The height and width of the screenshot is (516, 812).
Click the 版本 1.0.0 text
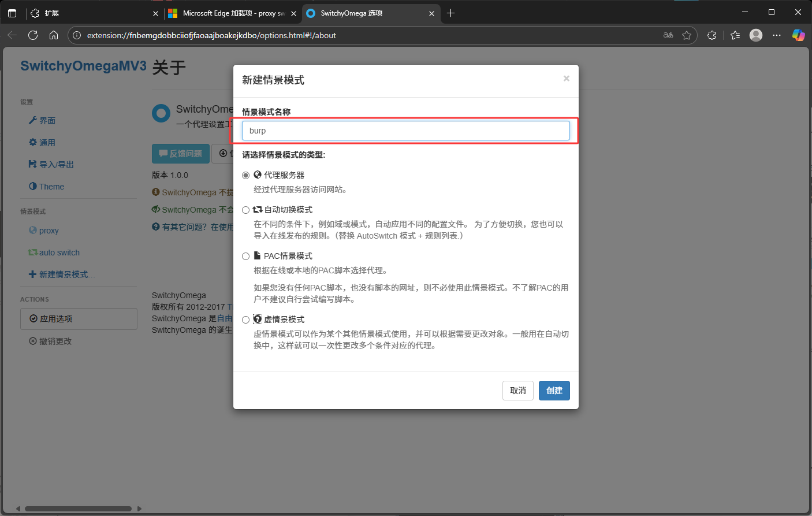pyautogui.click(x=170, y=175)
